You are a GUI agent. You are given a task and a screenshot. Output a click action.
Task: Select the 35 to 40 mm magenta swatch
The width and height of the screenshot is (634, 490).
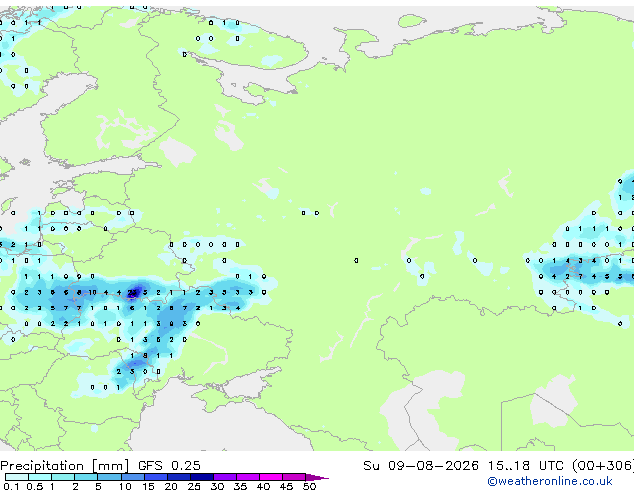(x=248, y=477)
